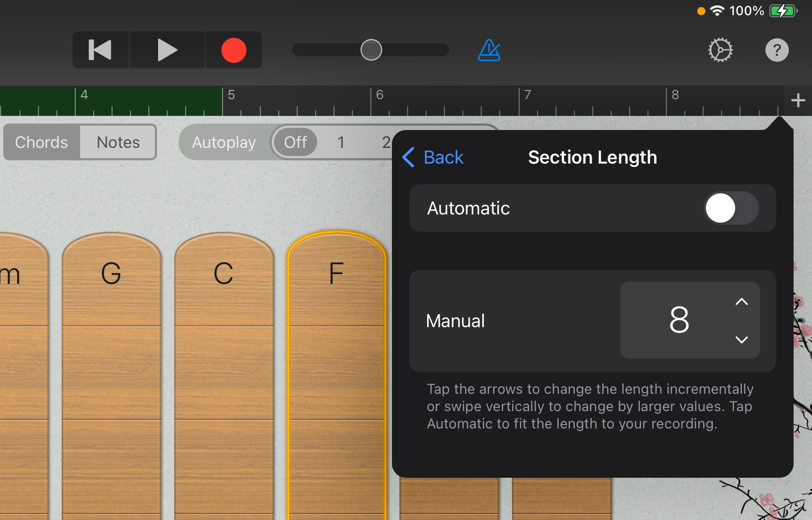Tap the Autoplay label
812x520 pixels.
tap(224, 142)
